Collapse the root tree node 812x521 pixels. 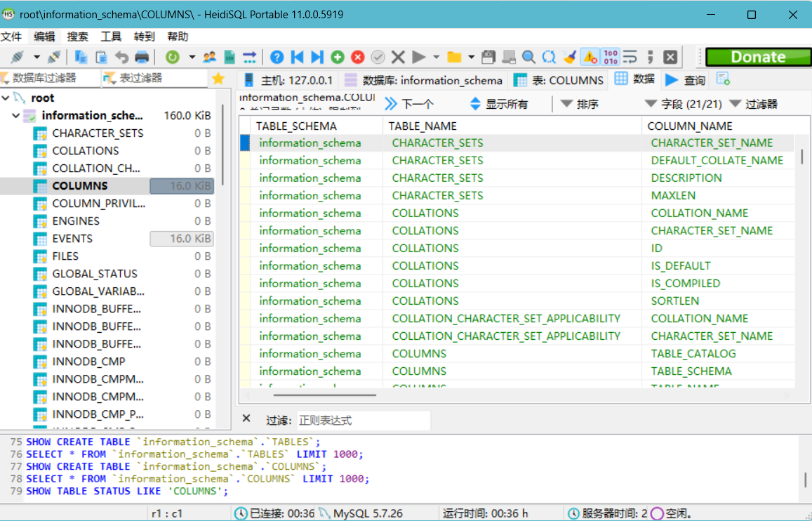pyautogui.click(x=6, y=98)
